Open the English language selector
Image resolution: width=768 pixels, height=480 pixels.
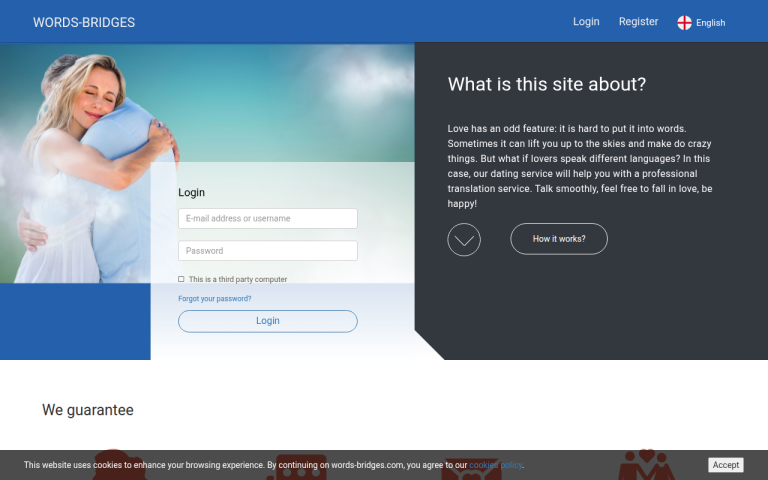click(701, 23)
